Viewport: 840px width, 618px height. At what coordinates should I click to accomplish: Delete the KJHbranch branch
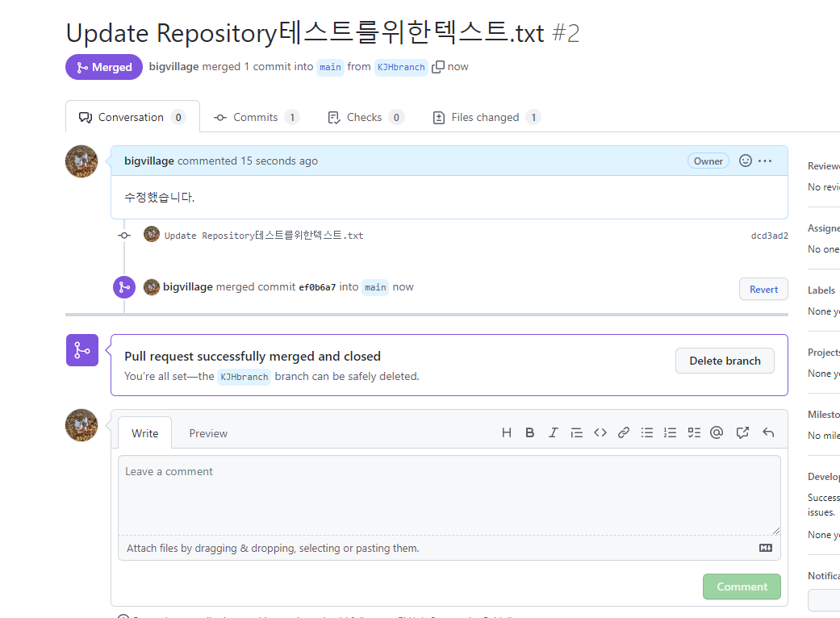(x=725, y=361)
